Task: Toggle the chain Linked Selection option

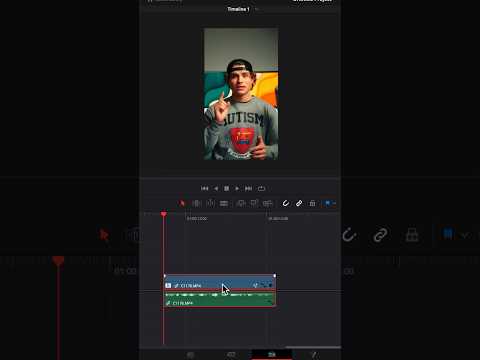Action: (x=299, y=203)
